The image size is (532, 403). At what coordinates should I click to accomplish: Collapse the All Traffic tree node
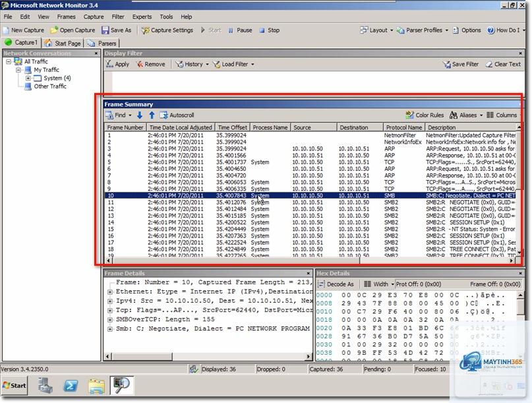(9, 61)
